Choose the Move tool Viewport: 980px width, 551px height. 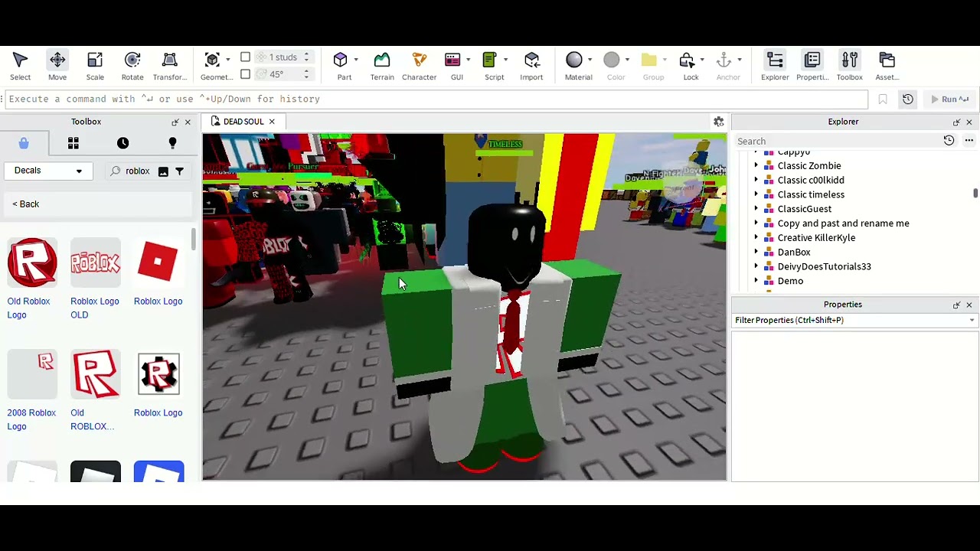click(x=57, y=65)
